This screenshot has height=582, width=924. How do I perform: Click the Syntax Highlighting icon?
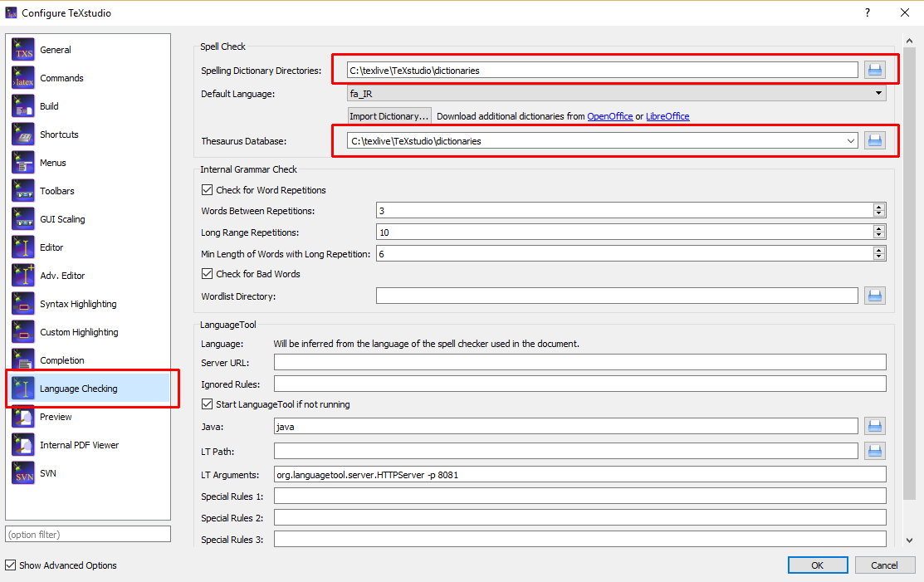point(23,303)
